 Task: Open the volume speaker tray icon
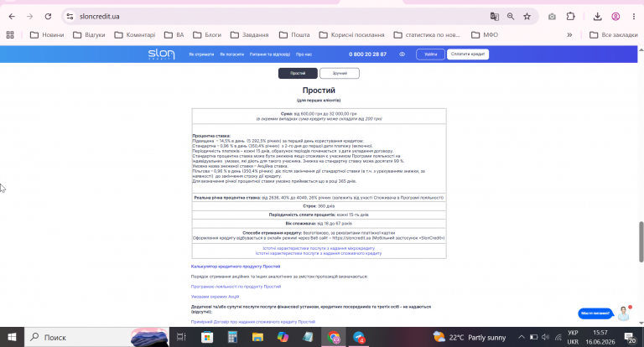tap(545, 337)
